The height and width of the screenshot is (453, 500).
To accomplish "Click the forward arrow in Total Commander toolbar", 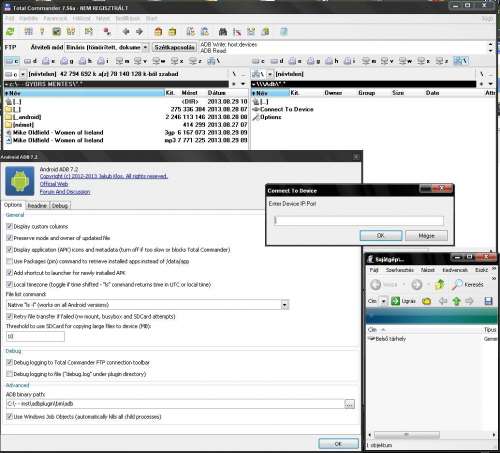I will click(x=139, y=32).
